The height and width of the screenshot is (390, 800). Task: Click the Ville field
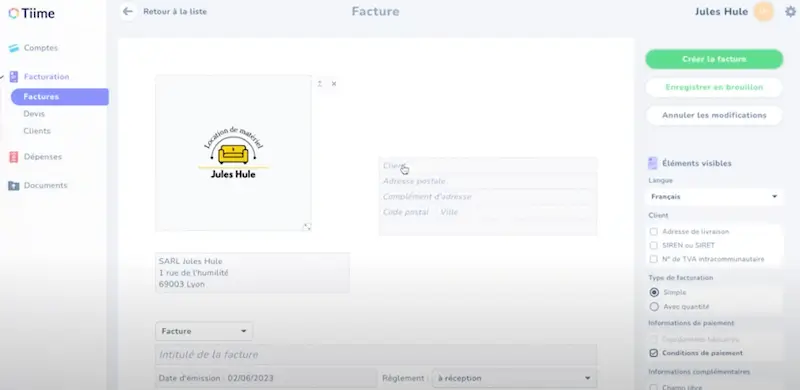pos(515,212)
